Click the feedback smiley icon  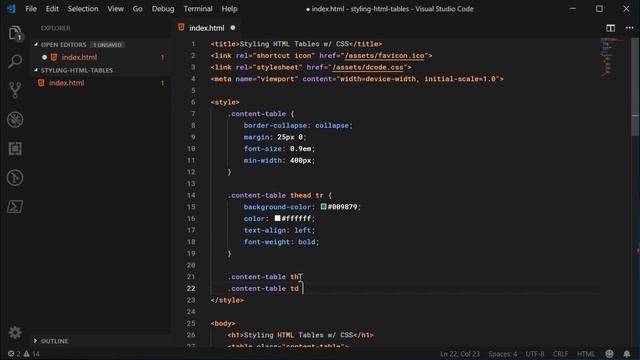point(609,354)
